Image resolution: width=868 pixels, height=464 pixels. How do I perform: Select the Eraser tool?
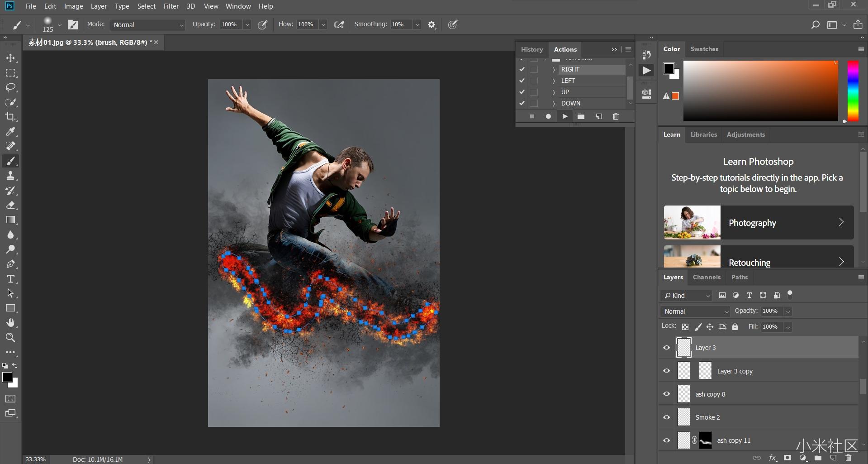pos(11,205)
